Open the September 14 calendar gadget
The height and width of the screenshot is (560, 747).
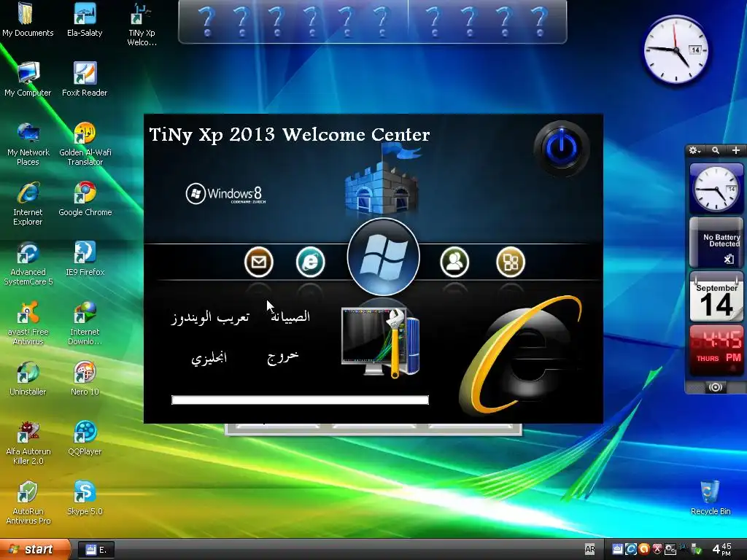[x=716, y=297]
